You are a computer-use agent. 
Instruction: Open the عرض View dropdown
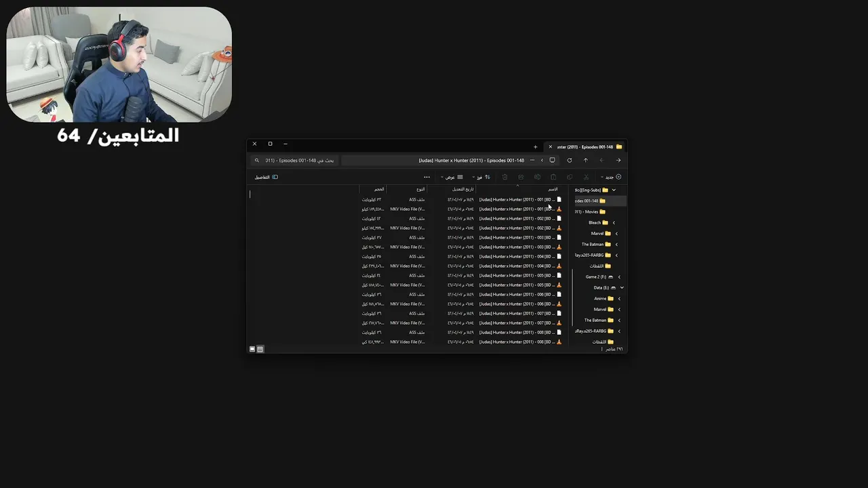point(452,177)
